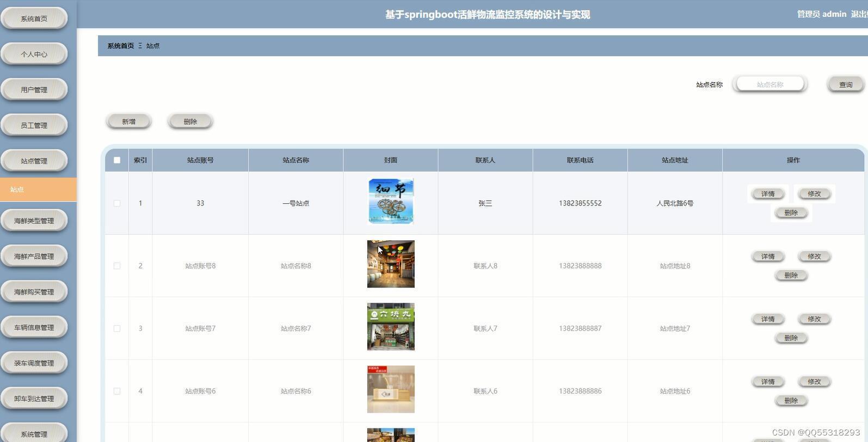868x442 pixels.
Task: Click the 张三 contact cell
Action: 485,203
